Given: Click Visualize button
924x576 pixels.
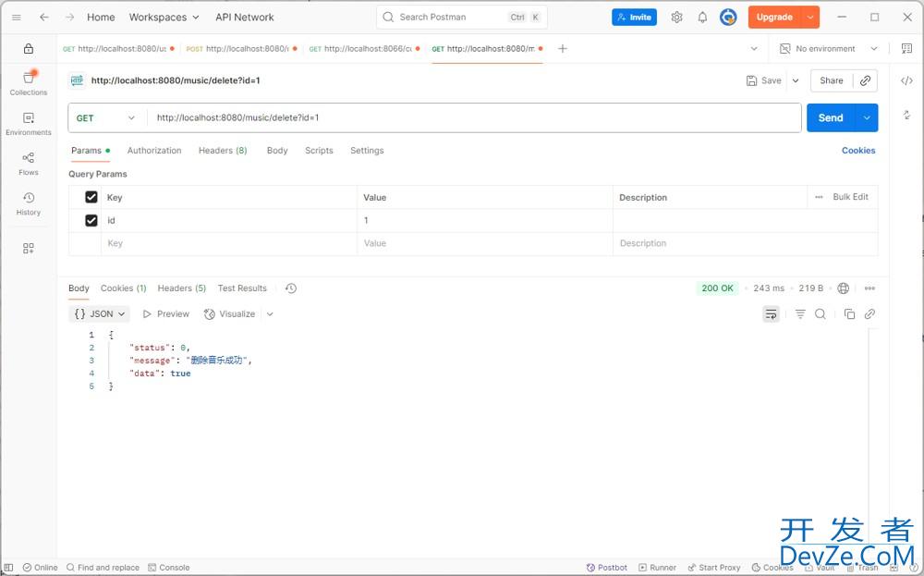Looking at the screenshot, I should [x=230, y=314].
